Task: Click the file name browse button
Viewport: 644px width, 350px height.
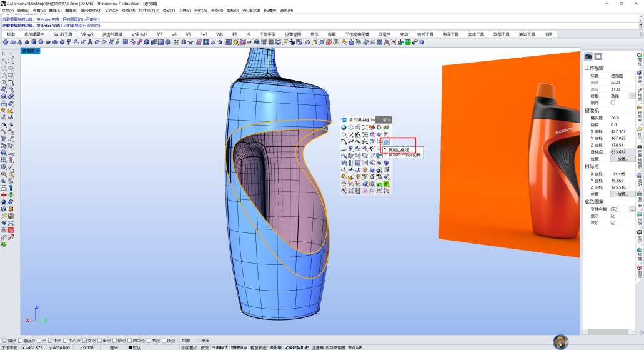Action: click(632, 209)
